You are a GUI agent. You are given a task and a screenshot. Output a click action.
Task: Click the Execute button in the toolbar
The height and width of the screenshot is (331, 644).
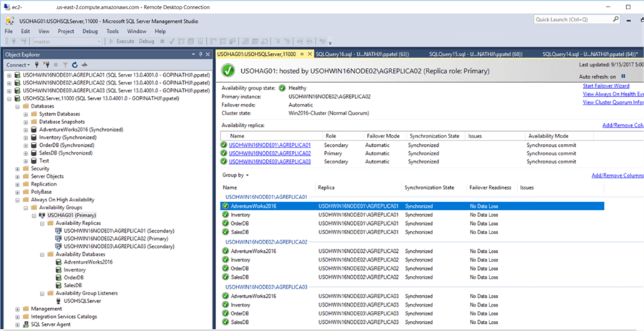(122, 42)
